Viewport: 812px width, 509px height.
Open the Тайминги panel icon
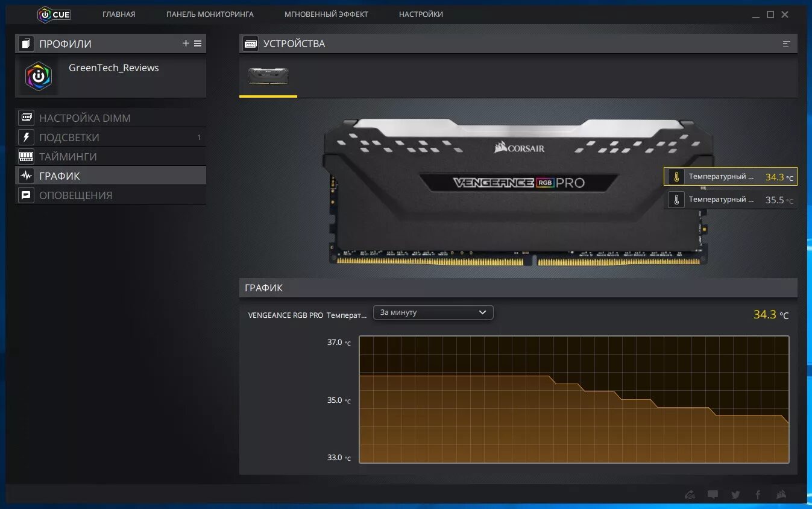pos(25,156)
